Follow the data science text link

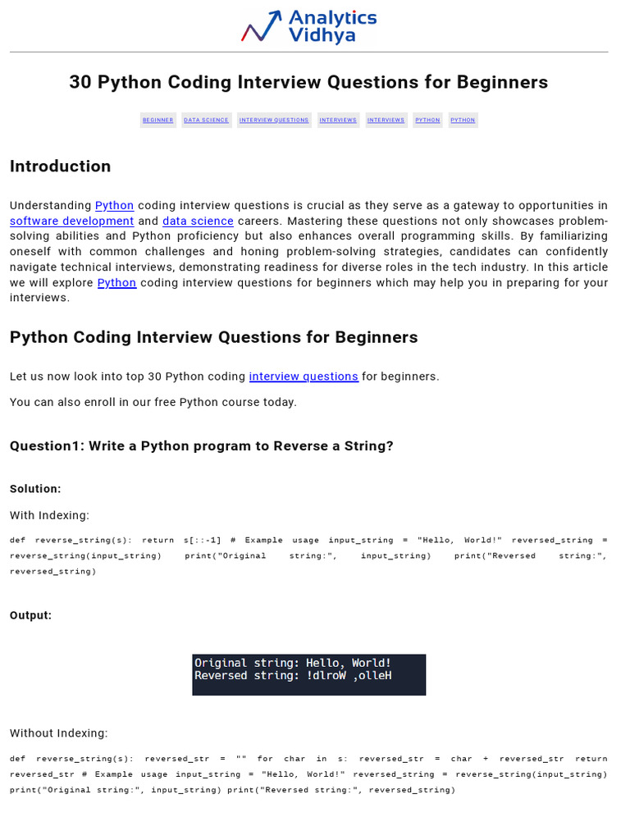198,221
